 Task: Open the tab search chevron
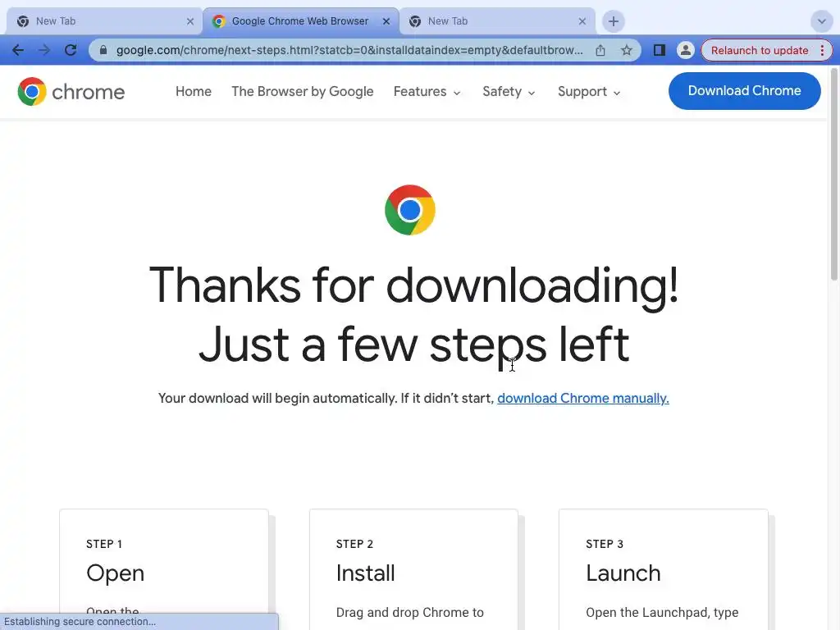[x=821, y=21]
